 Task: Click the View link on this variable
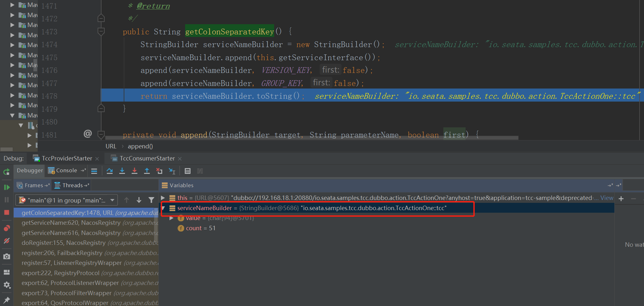[607, 198]
